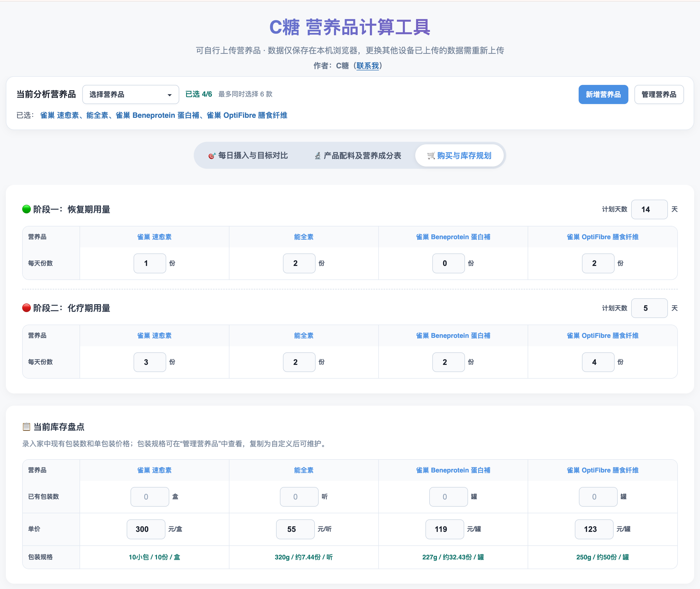The width and height of the screenshot is (700, 589).
Task: Click 雀巢 速愈素 header in 阶段二 table
Action: (154, 336)
